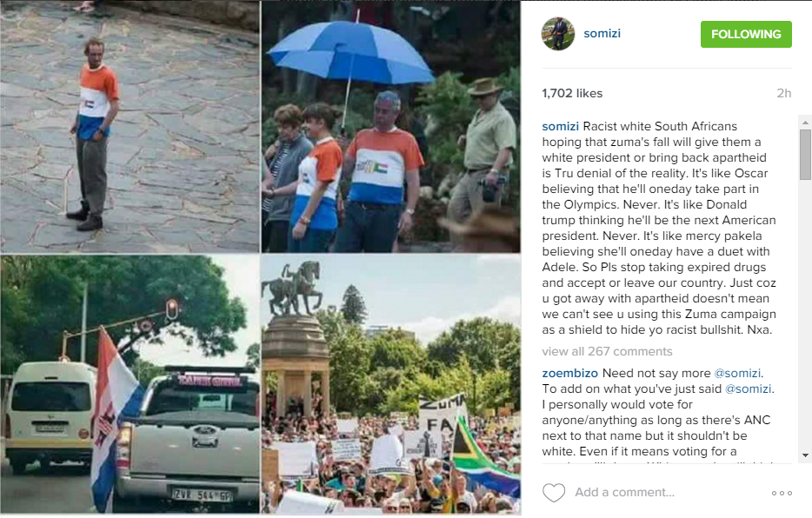Click the @somizi mention in first comment line
812x518 pixels.
point(737,373)
